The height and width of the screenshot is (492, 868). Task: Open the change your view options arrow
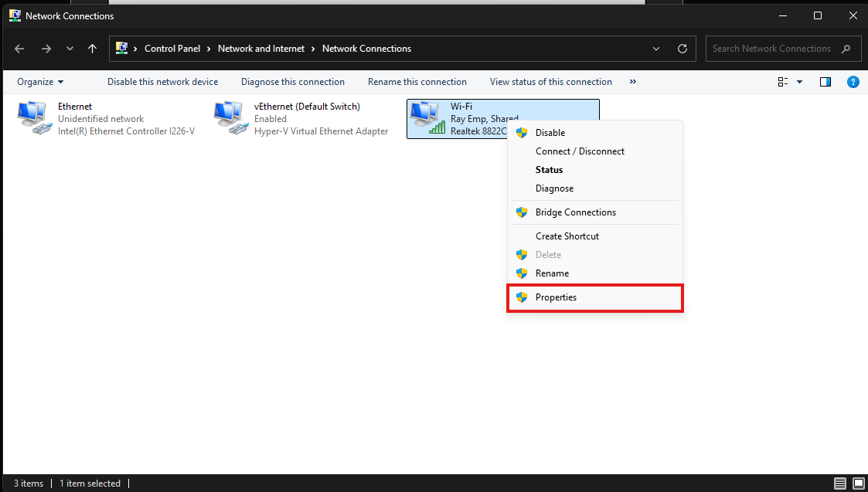click(799, 82)
